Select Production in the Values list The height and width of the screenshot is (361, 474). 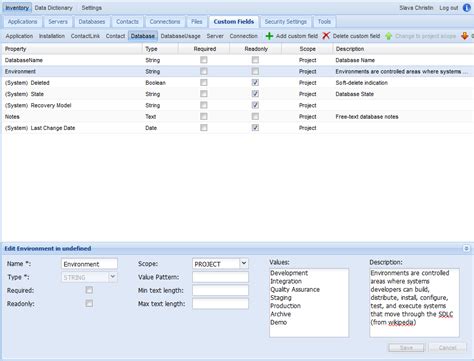click(x=285, y=306)
